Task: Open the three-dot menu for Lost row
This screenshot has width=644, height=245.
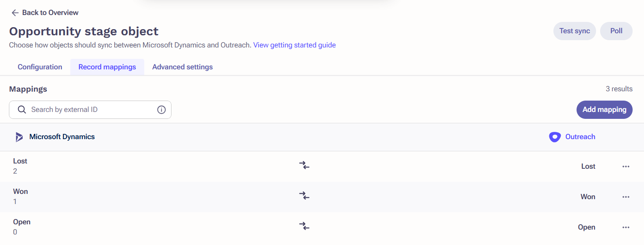Action: (x=626, y=166)
